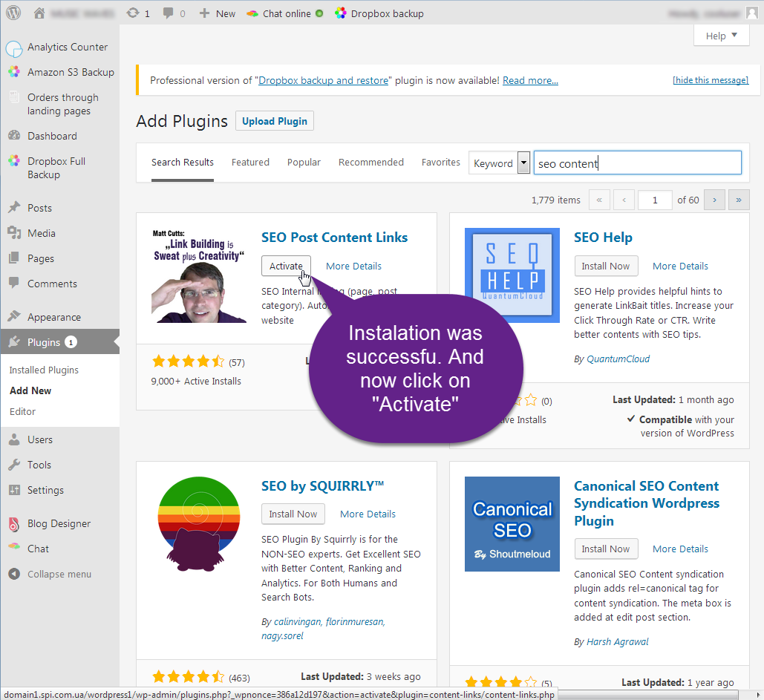Open SEO Post Content Links title
Viewport: 764px width, 700px height.
click(x=334, y=238)
